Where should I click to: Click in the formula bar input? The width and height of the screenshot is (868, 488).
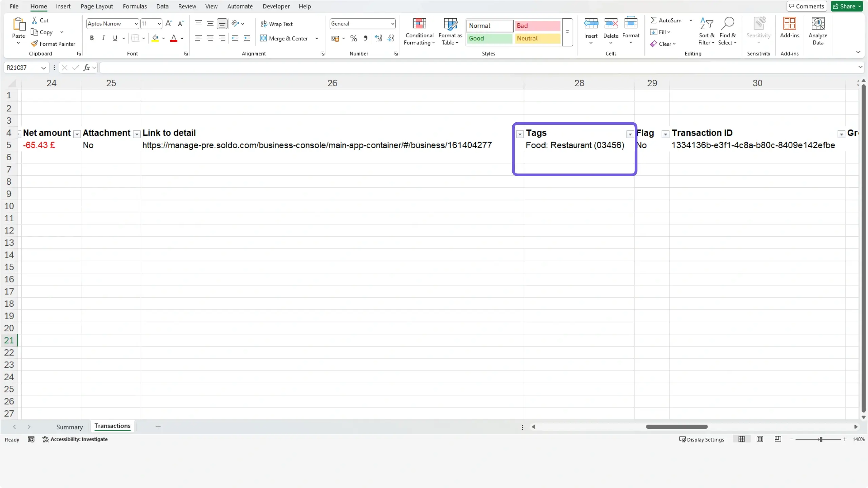pos(478,67)
